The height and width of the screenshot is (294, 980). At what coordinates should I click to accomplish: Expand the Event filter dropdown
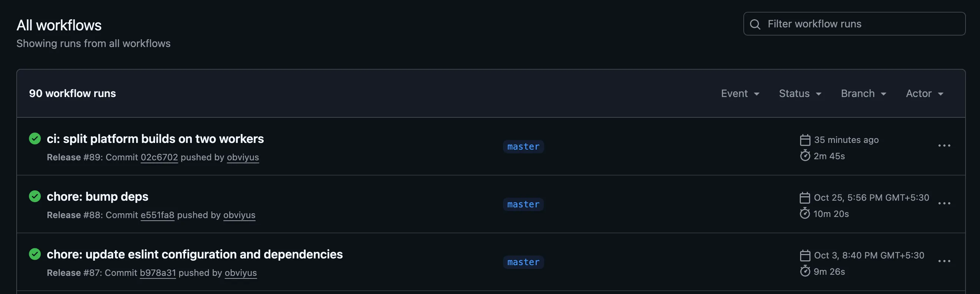pyautogui.click(x=740, y=93)
